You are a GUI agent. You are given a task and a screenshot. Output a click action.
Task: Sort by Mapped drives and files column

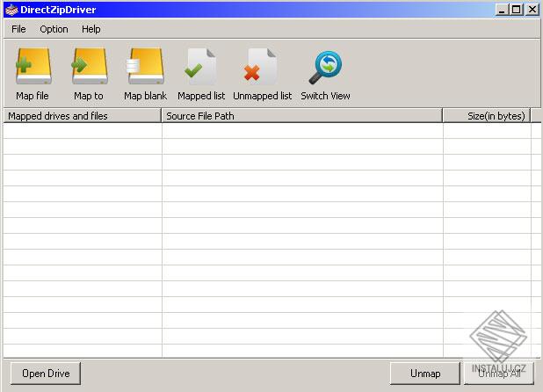[83, 116]
